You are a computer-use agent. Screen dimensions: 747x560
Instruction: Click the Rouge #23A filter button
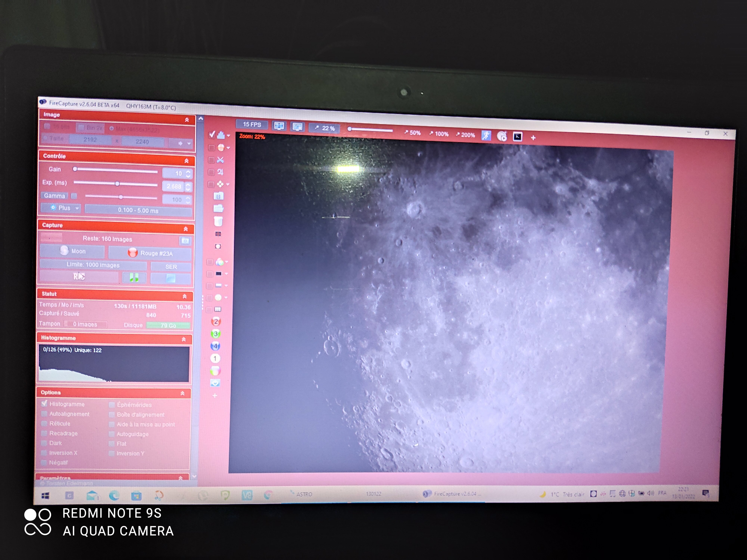click(x=150, y=253)
